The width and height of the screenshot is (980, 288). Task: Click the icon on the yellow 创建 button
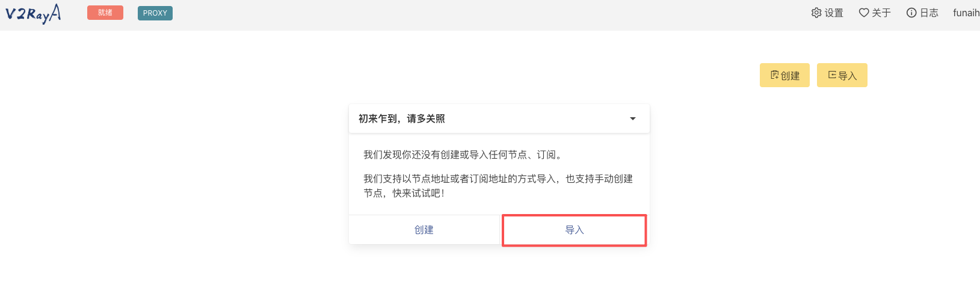[x=775, y=75]
